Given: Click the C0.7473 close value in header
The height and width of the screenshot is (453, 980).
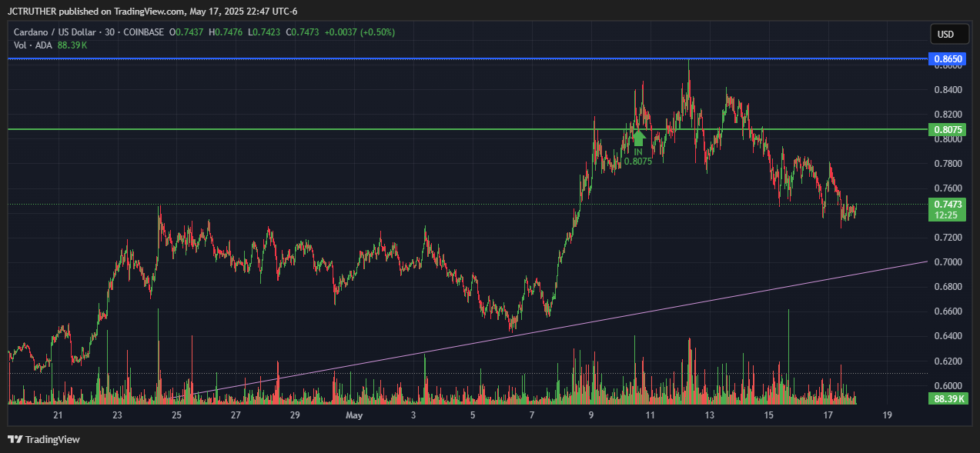Looking at the screenshot, I should 303,32.
